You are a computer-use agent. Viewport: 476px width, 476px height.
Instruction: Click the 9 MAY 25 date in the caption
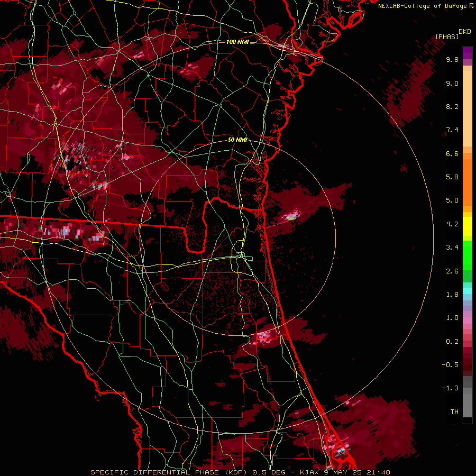[343, 472]
